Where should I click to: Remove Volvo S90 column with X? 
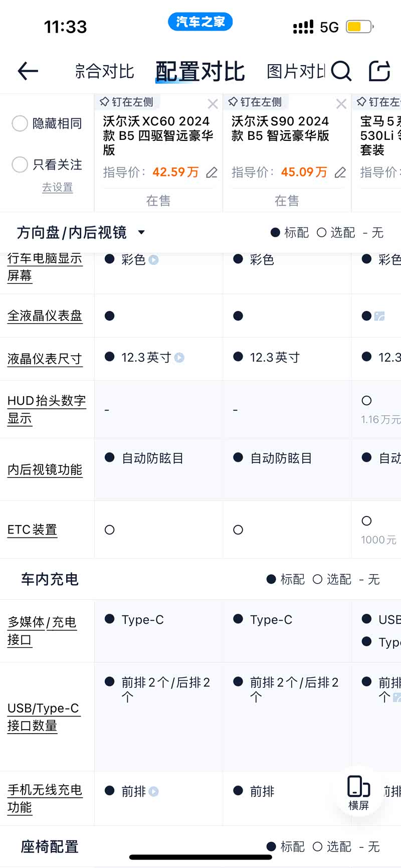pyautogui.click(x=341, y=104)
